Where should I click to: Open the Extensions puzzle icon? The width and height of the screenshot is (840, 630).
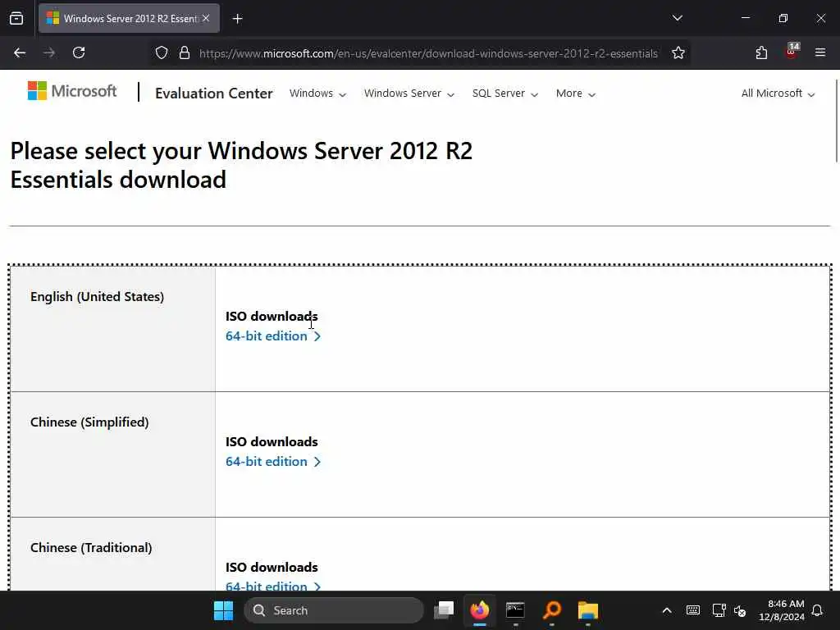[761, 52]
